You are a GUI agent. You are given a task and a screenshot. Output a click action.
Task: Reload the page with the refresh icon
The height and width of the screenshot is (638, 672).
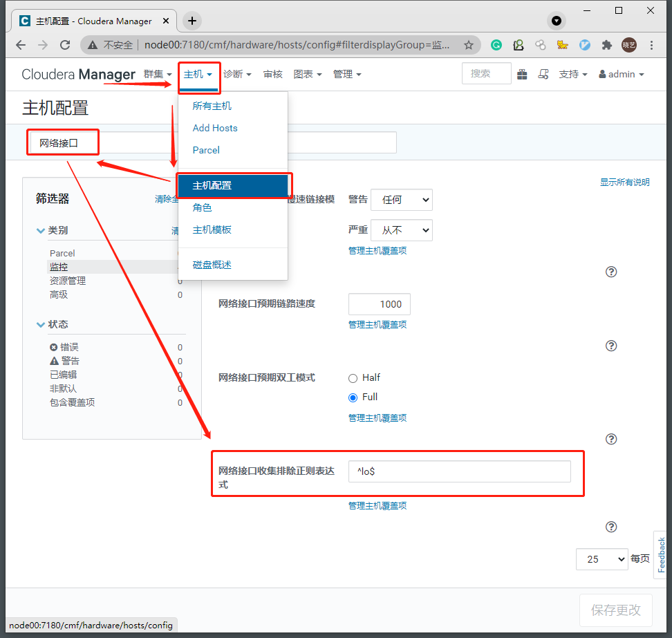pyautogui.click(x=65, y=45)
